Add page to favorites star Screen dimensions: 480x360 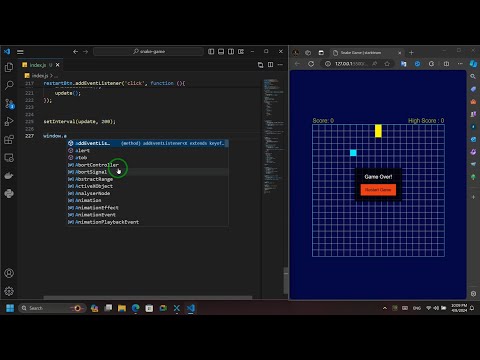[387, 64]
